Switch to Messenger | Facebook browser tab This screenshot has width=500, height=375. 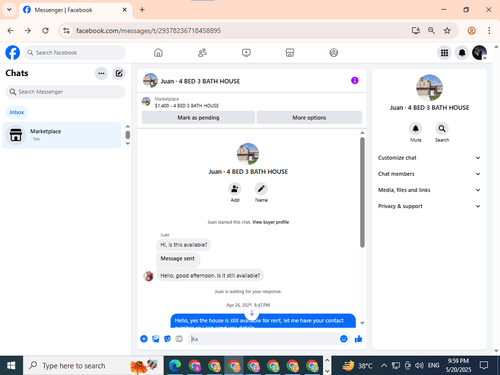(x=75, y=10)
